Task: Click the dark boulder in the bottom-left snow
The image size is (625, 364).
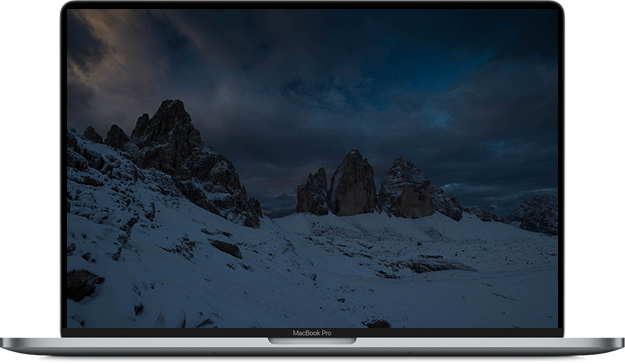Action: click(83, 285)
